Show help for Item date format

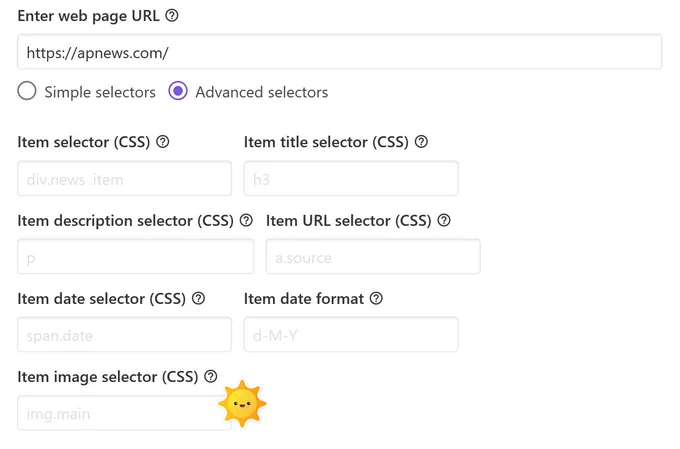(376, 298)
